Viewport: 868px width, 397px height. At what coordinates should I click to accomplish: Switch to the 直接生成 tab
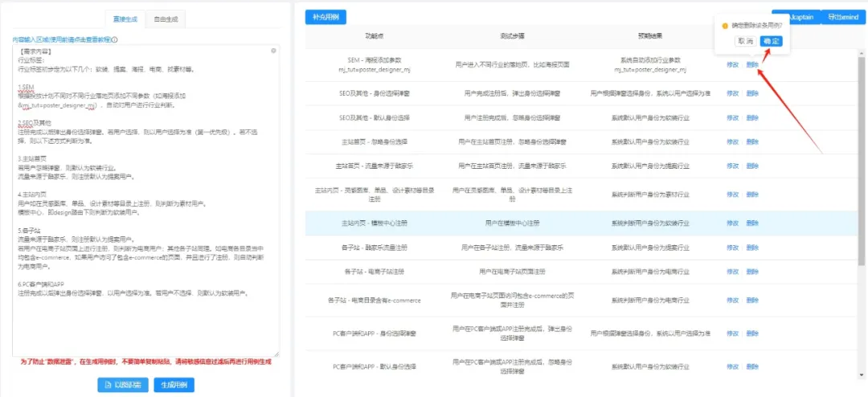[x=125, y=18]
